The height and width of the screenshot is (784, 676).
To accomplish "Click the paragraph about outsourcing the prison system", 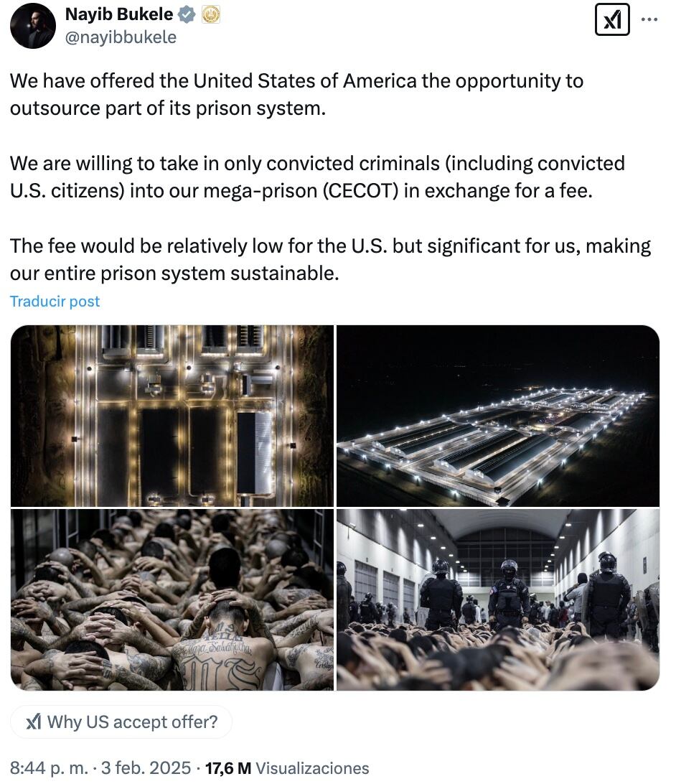I will (296, 94).
